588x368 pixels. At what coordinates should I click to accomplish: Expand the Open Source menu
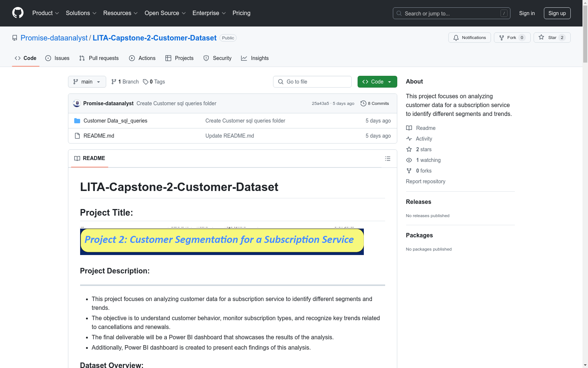[x=165, y=13]
